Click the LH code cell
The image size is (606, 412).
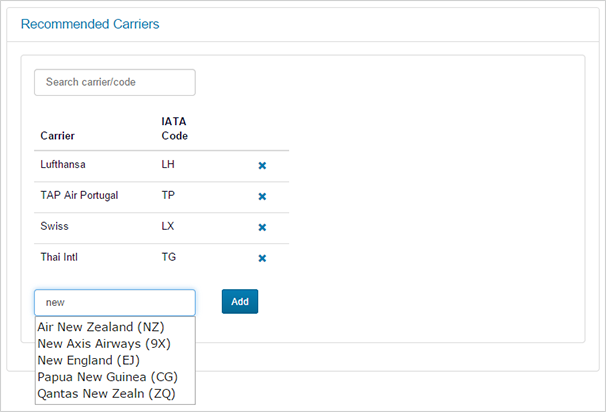coord(168,164)
